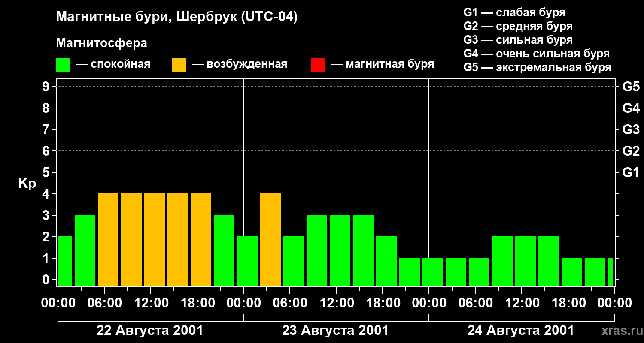Click the 'Магнитосфера' heading

[101, 43]
